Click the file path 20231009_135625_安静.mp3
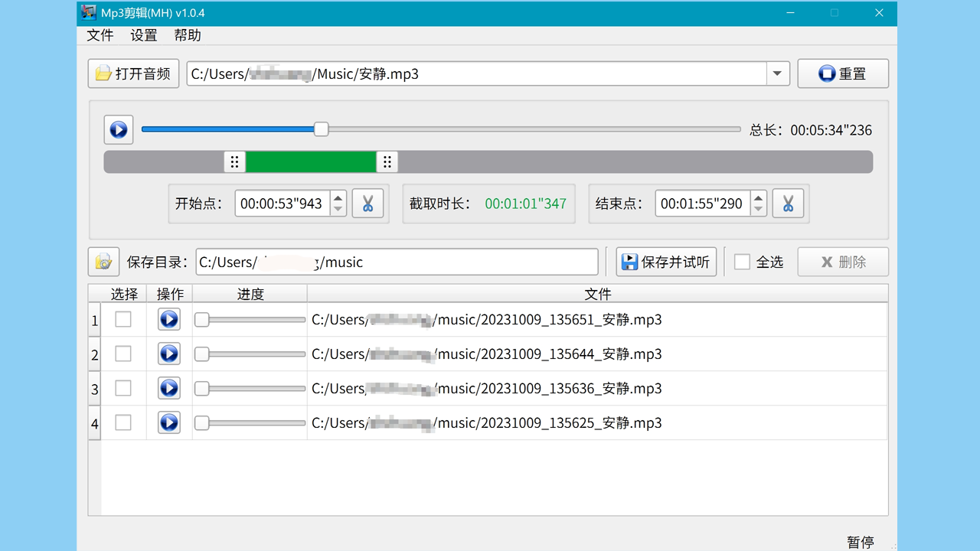Viewport: 980px width, 551px height. coord(486,423)
